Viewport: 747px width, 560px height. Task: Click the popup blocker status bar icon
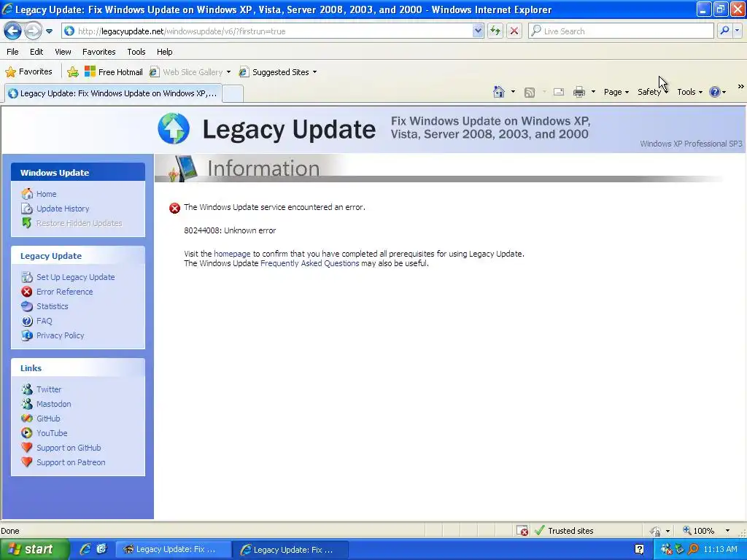pos(522,531)
